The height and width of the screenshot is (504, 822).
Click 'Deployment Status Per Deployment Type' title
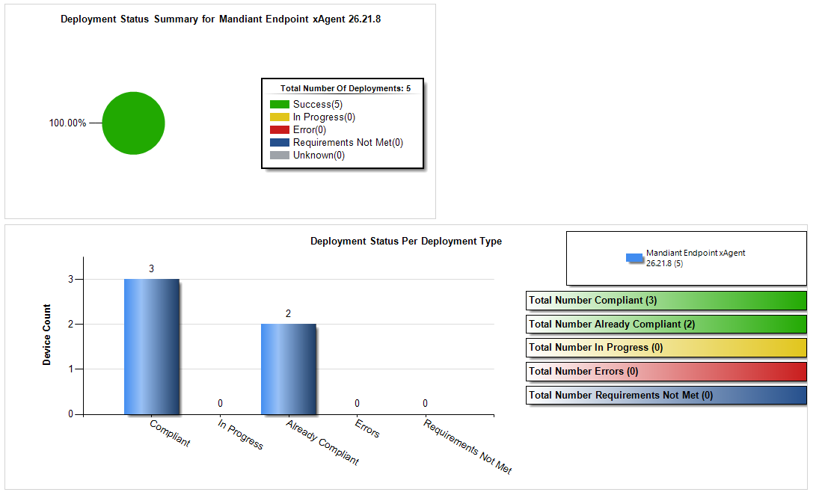(406, 241)
